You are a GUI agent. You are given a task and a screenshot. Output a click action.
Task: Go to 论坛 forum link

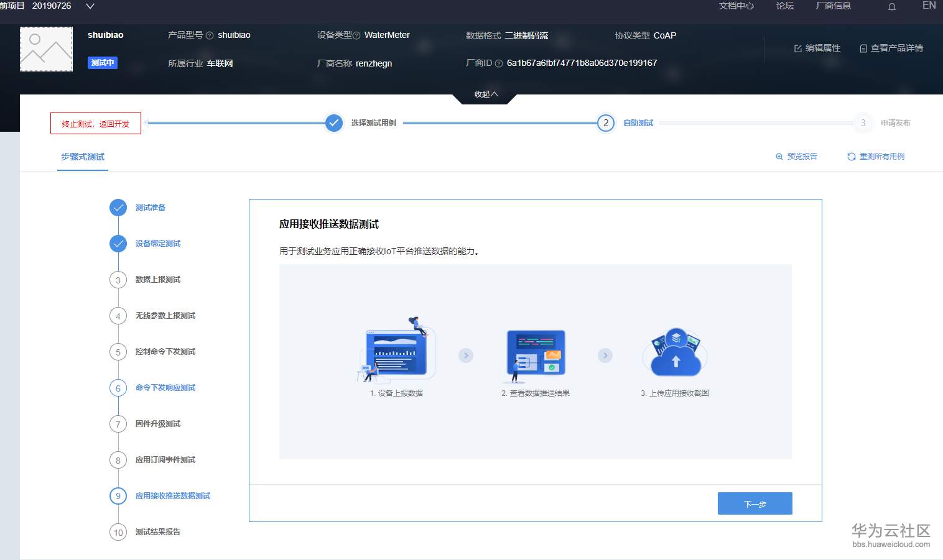[x=785, y=6]
